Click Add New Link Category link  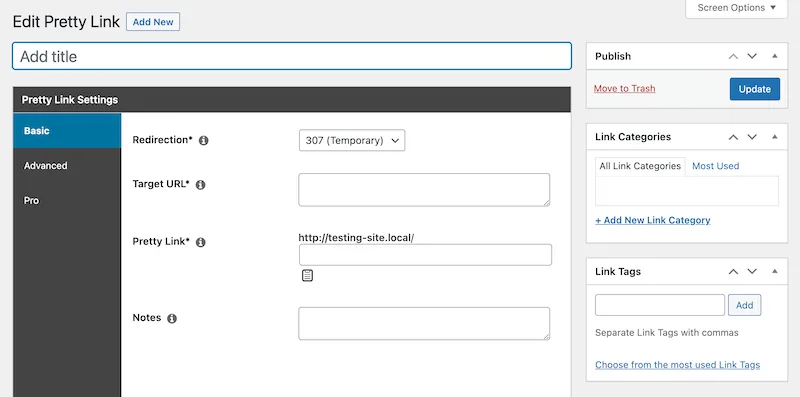pyautogui.click(x=653, y=220)
